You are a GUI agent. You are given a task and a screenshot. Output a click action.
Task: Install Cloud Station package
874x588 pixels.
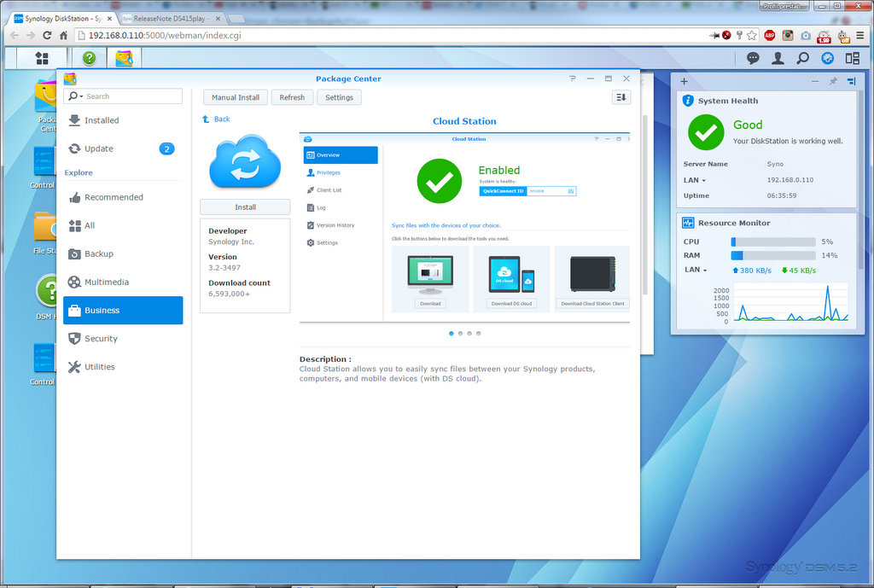tap(245, 207)
